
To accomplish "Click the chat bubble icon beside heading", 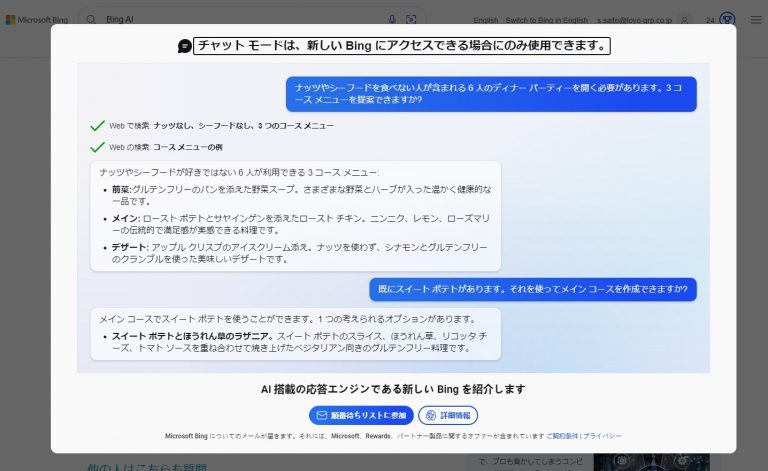I will click(184, 46).
